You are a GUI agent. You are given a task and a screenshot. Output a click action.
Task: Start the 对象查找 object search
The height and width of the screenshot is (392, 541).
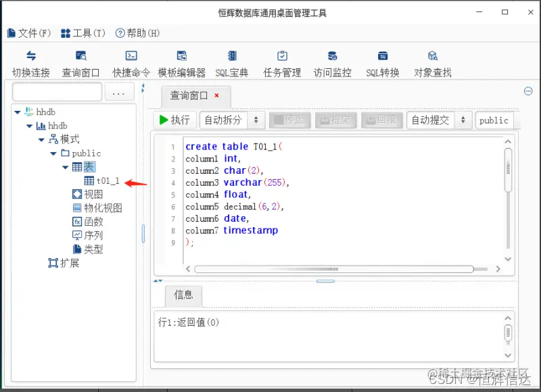pos(432,63)
